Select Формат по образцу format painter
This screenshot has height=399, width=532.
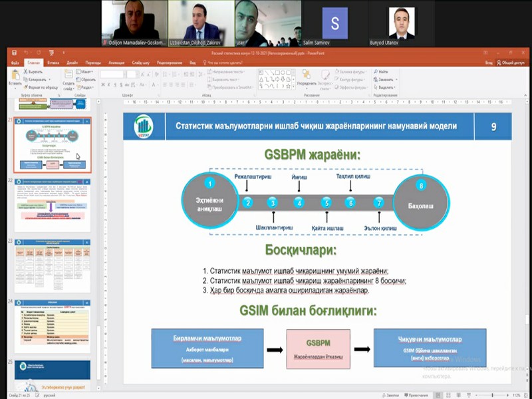coord(41,87)
